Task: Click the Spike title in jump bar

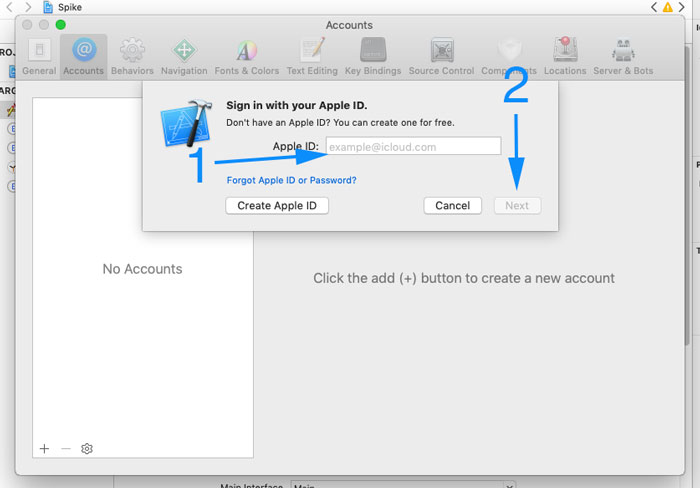Action: 70,7
